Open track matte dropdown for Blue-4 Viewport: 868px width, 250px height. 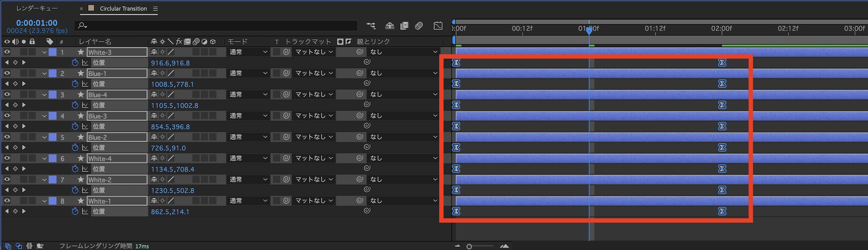[x=314, y=94]
